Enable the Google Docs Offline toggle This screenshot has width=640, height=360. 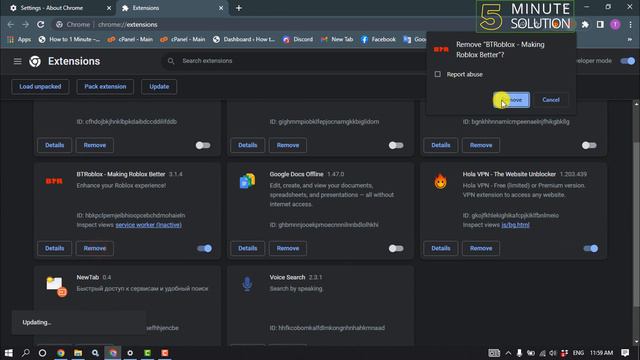click(x=396, y=248)
